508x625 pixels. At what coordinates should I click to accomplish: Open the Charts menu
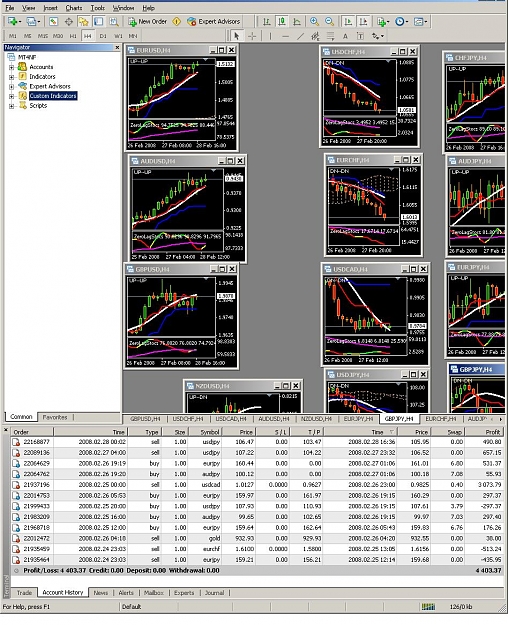point(74,8)
